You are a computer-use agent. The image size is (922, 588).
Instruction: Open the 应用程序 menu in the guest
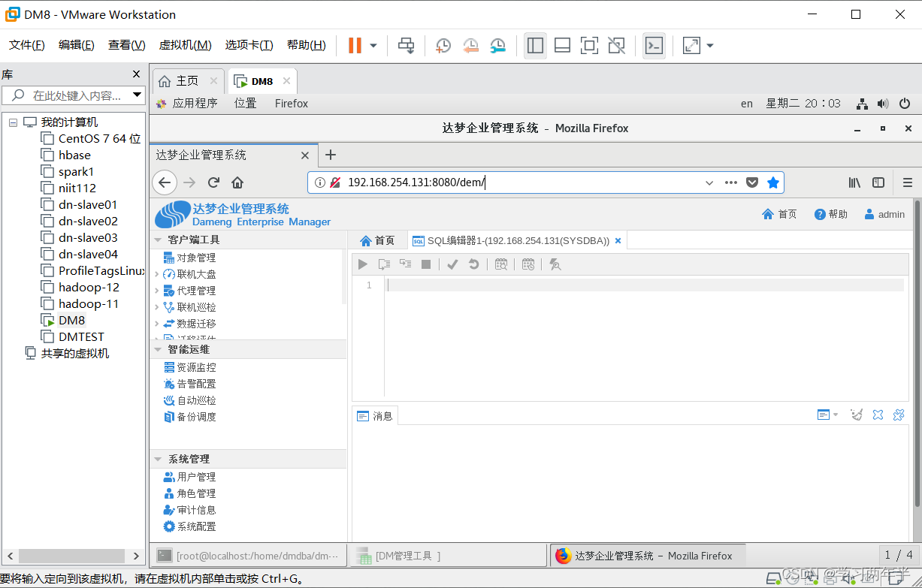click(x=195, y=104)
